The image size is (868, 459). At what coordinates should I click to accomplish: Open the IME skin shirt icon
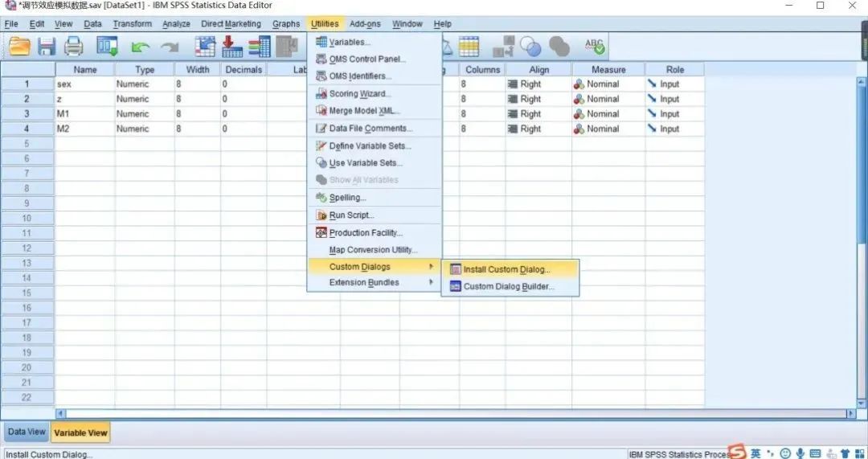pos(845,453)
